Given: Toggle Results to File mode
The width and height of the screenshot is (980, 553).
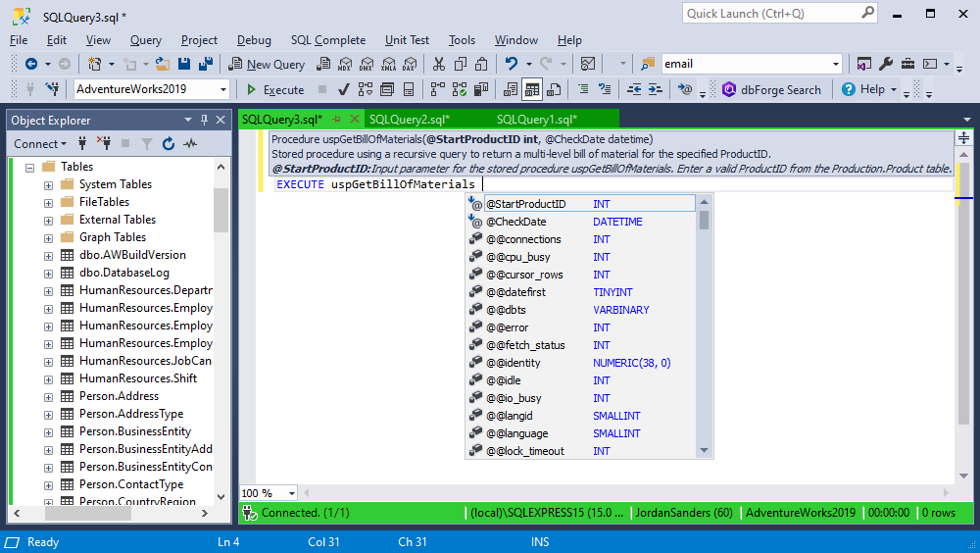Looking at the screenshot, I should point(553,89).
